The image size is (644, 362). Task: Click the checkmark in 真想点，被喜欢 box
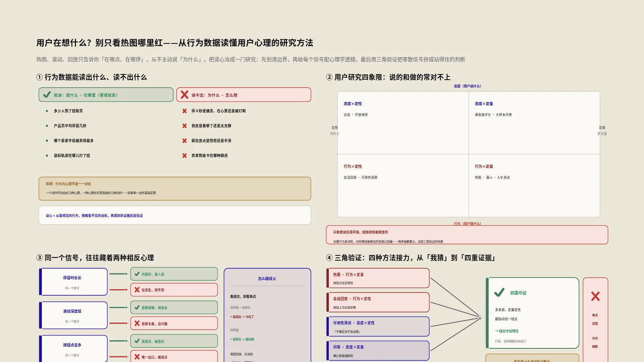point(137,341)
